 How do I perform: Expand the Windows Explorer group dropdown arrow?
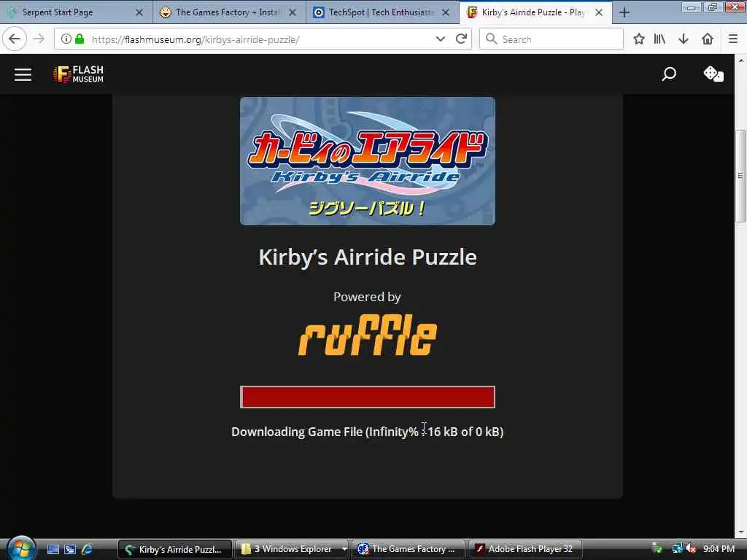pyautogui.click(x=344, y=549)
